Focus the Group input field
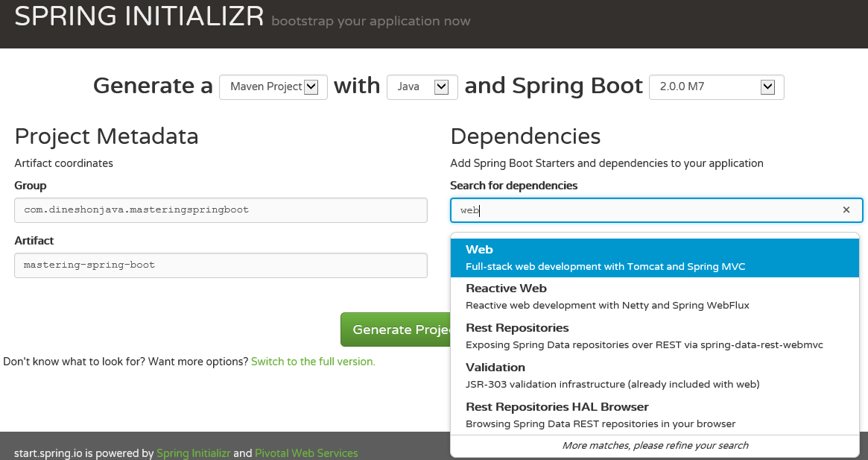Screen dimensions: 868x460 [x=221, y=210]
